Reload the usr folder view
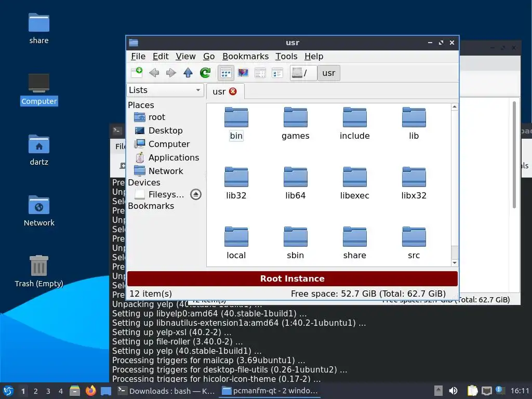This screenshot has height=399, width=532. tap(205, 73)
